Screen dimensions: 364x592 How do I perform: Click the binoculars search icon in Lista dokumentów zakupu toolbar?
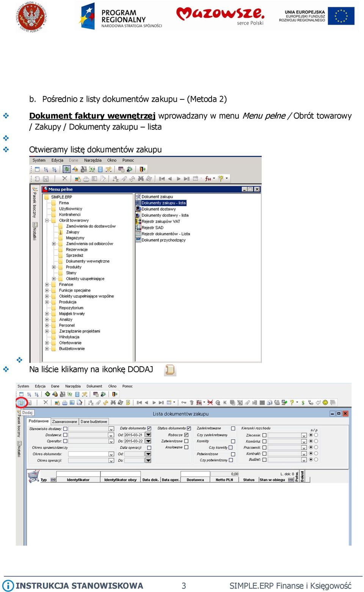(113, 403)
